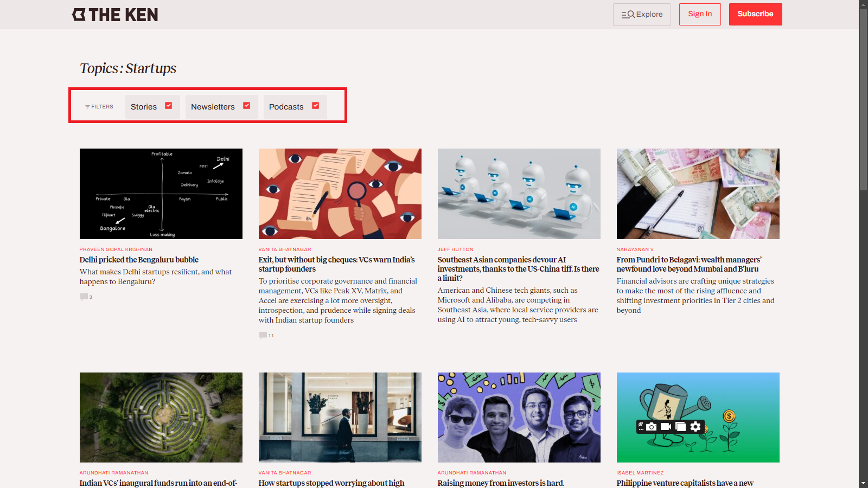Open the Narayanan V author link
The height and width of the screenshot is (488, 868).
[x=635, y=249]
